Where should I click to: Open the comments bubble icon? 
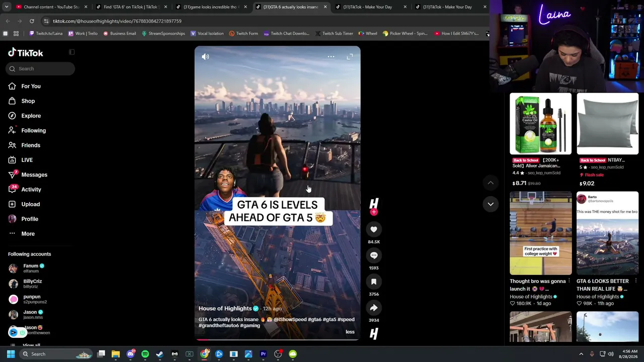point(374,255)
